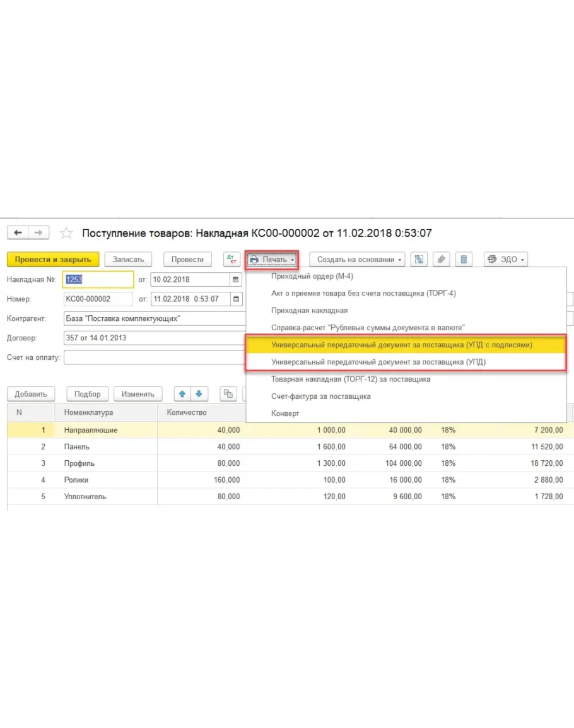
Task: Click the document structure icon
Action: point(419,259)
